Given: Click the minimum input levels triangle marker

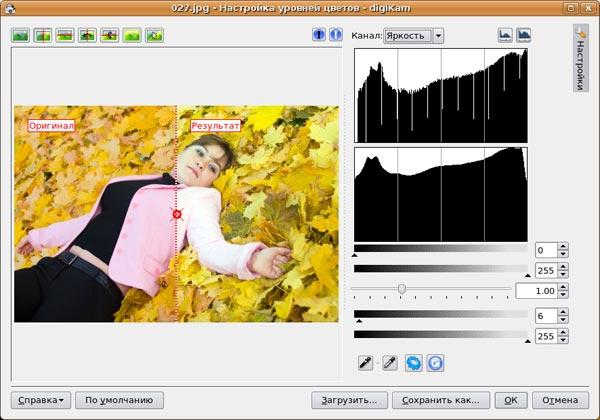Looking at the screenshot, I should click(354, 255).
